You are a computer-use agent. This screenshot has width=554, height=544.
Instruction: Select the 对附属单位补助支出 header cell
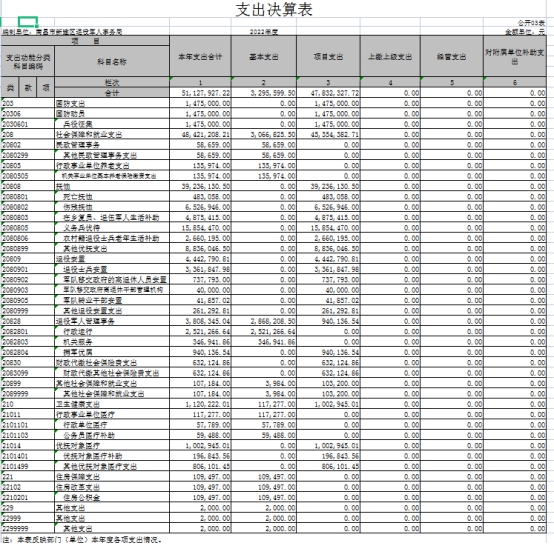515,57
